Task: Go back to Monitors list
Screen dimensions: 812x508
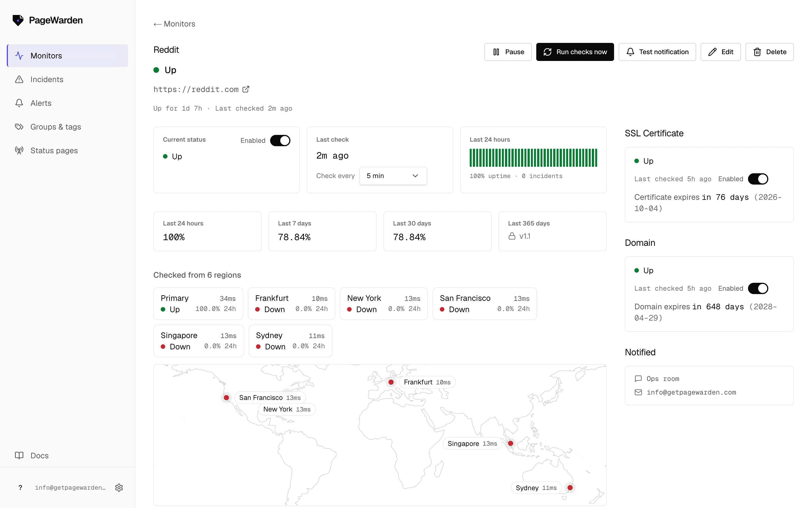Action: [174, 24]
